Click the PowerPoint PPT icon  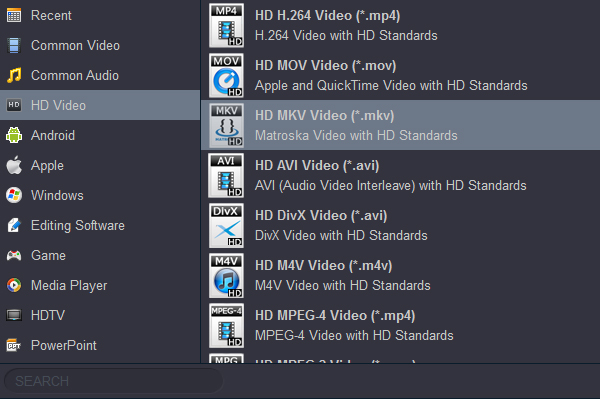point(14,345)
